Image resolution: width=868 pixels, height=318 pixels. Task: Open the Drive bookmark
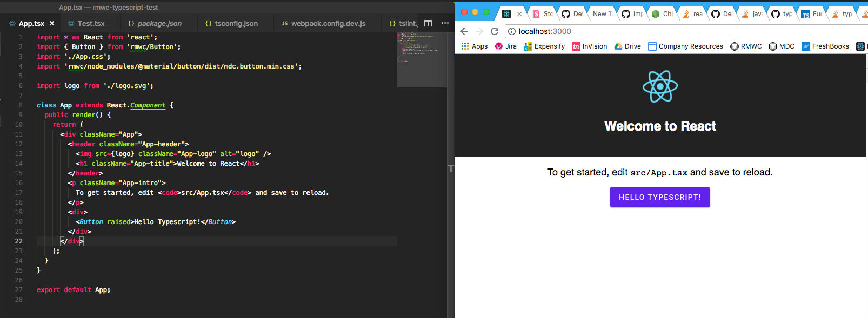click(x=627, y=46)
